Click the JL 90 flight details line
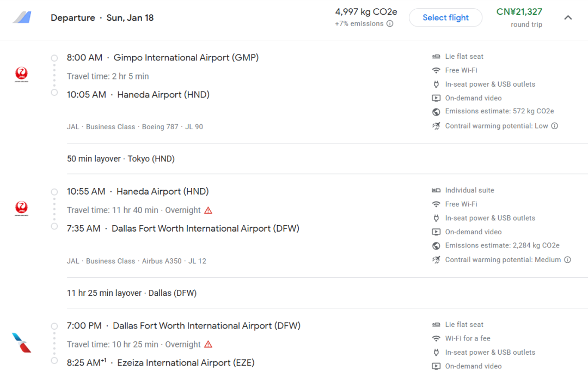 click(135, 127)
